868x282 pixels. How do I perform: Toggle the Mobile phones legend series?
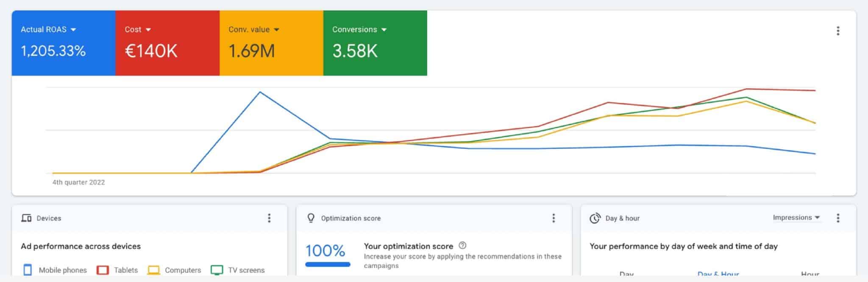coord(55,270)
